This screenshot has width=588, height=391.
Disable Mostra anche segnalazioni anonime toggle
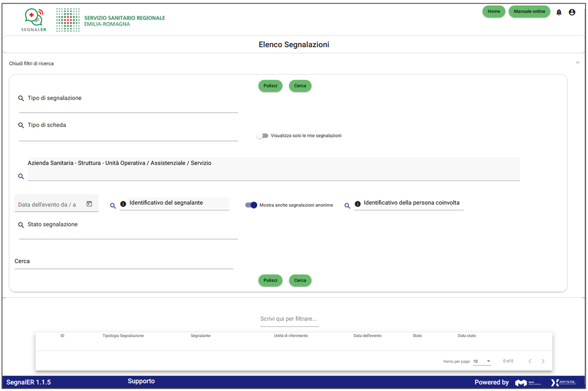click(x=251, y=205)
